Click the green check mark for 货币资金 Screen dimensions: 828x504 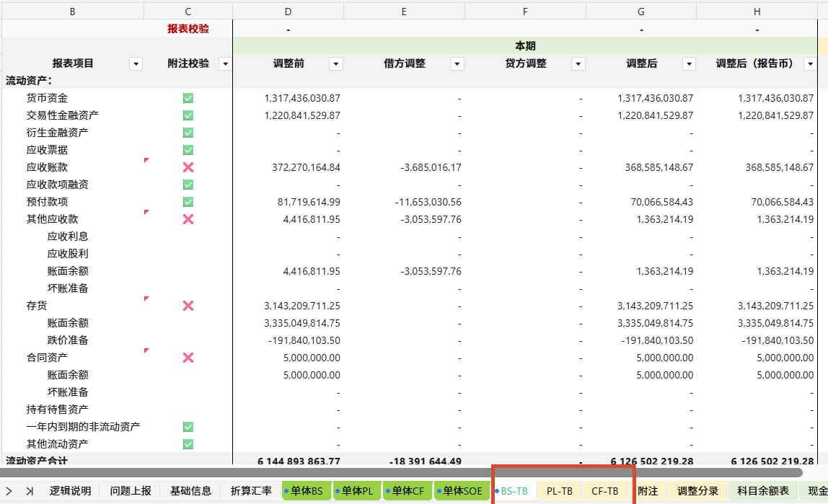(188, 98)
